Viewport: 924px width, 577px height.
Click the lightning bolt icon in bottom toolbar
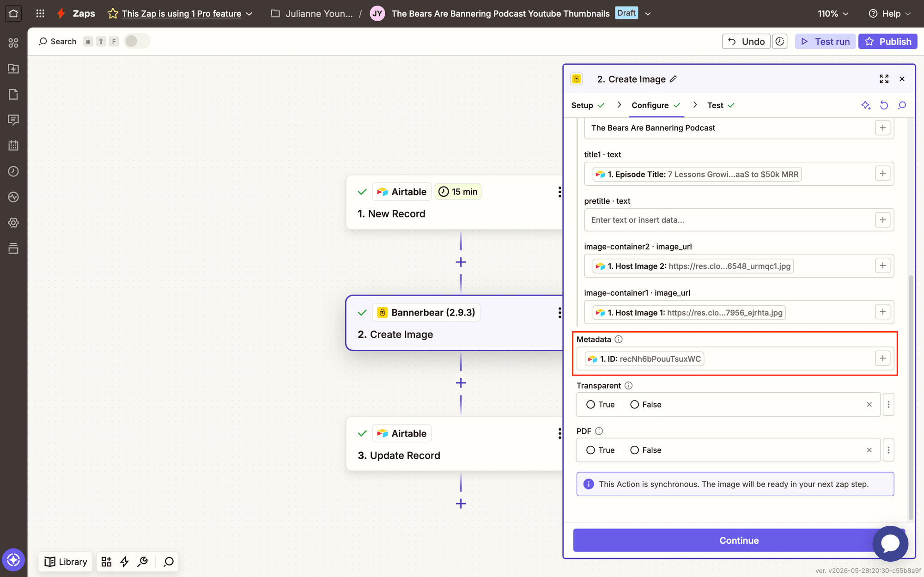pyautogui.click(x=125, y=562)
